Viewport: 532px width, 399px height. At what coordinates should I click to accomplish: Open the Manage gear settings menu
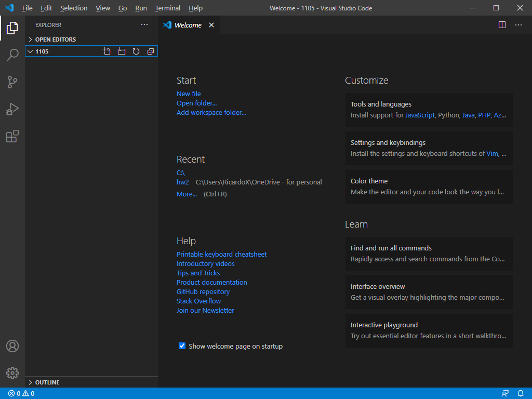click(12, 373)
